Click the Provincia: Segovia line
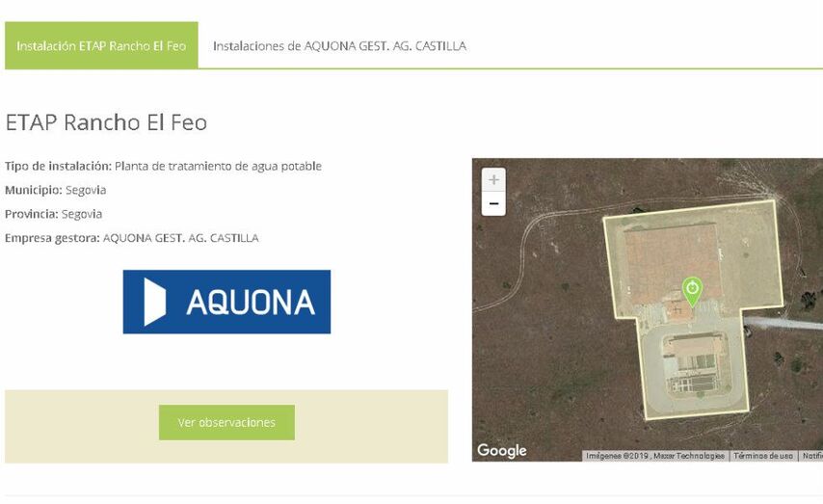 point(54,214)
